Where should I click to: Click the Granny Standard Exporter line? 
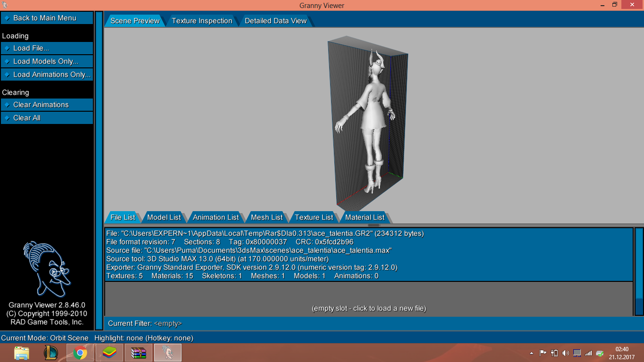coord(252,267)
